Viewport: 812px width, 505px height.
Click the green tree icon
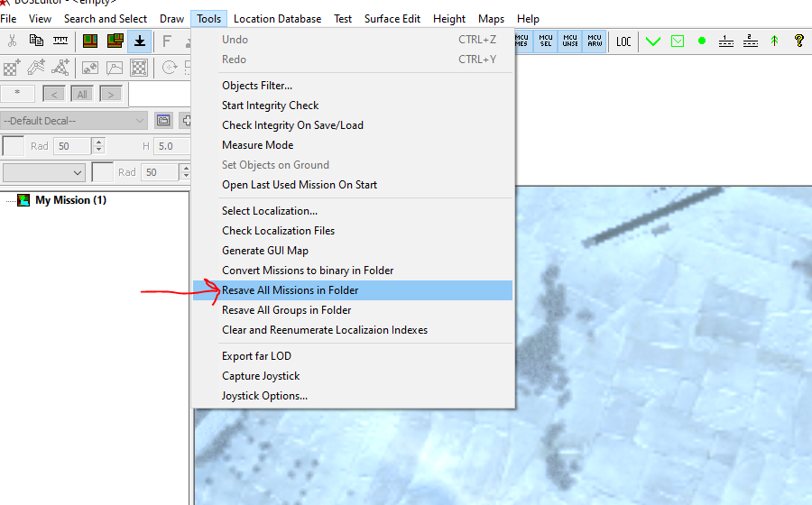(774, 41)
